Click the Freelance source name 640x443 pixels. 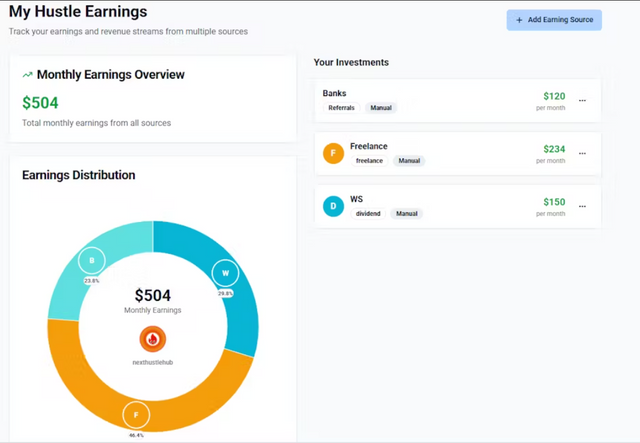(x=369, y=146)
